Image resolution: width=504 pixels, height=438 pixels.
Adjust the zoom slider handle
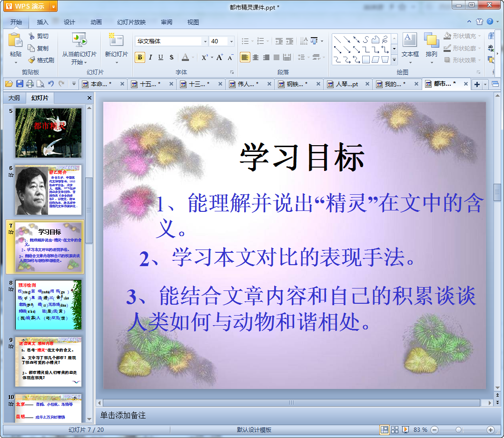tap(459, 429)
